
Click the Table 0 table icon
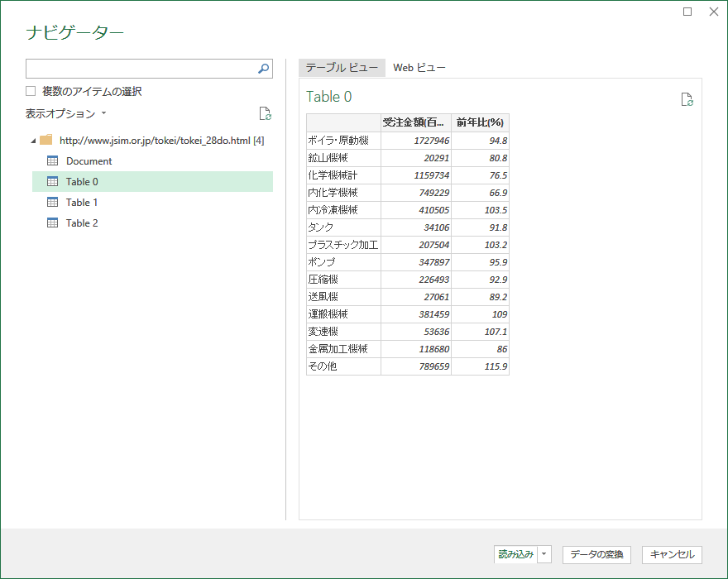coord(52,182)
